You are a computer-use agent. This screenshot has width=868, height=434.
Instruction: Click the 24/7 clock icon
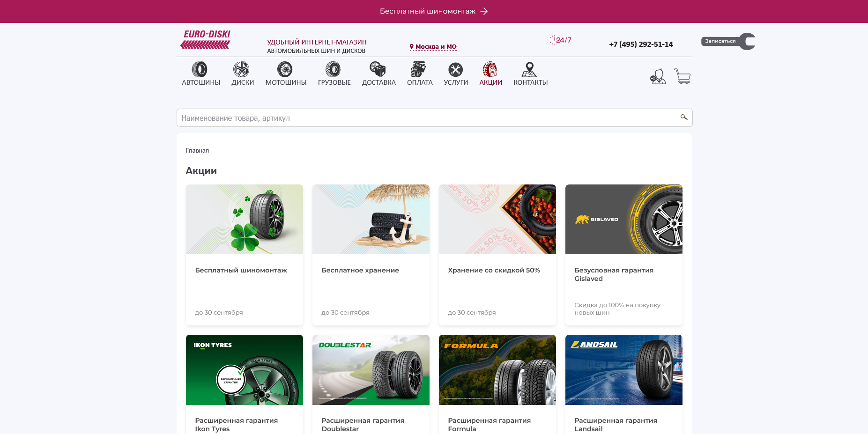(x=553, y=40)
